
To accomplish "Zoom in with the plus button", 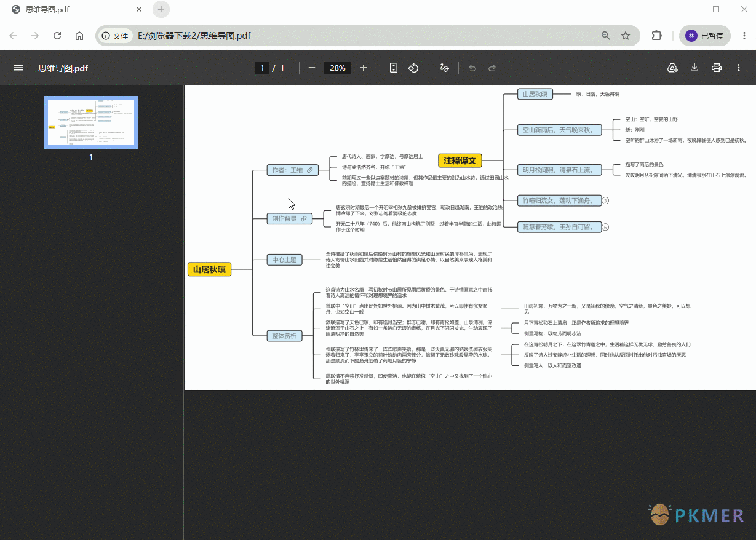I will point(364,68).
